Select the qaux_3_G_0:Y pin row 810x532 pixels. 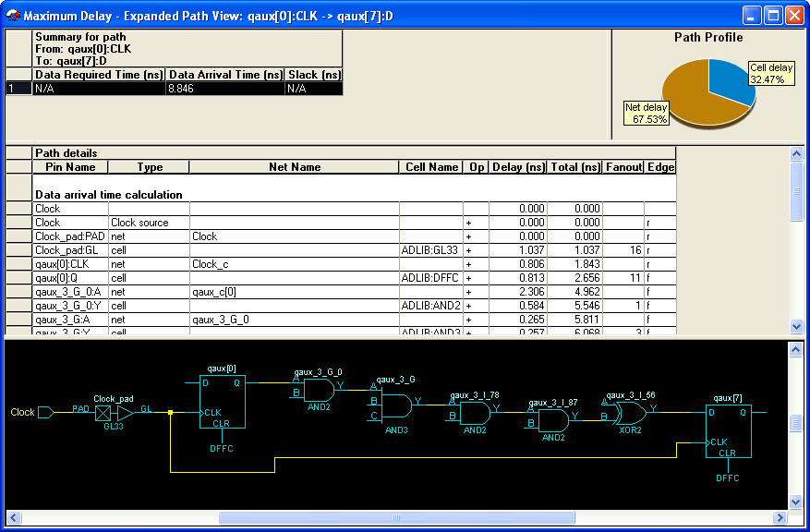pyautogui.click(x=355, y=306)
